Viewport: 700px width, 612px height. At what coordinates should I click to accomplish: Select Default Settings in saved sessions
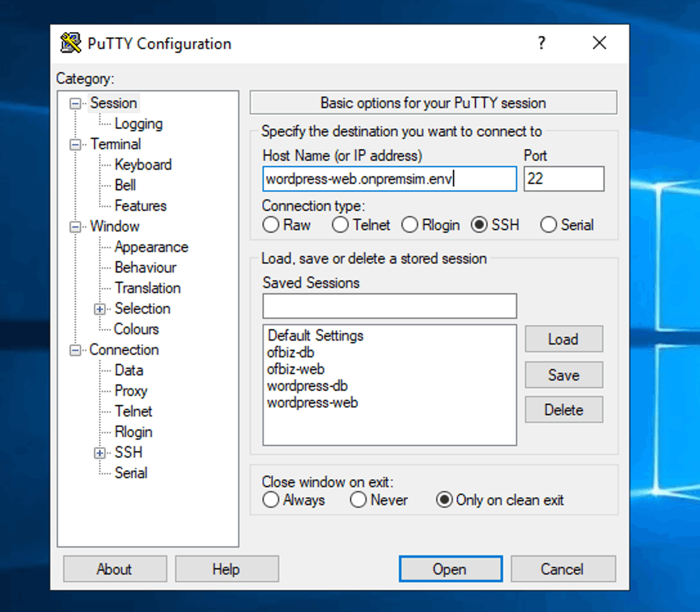(315, 336)
